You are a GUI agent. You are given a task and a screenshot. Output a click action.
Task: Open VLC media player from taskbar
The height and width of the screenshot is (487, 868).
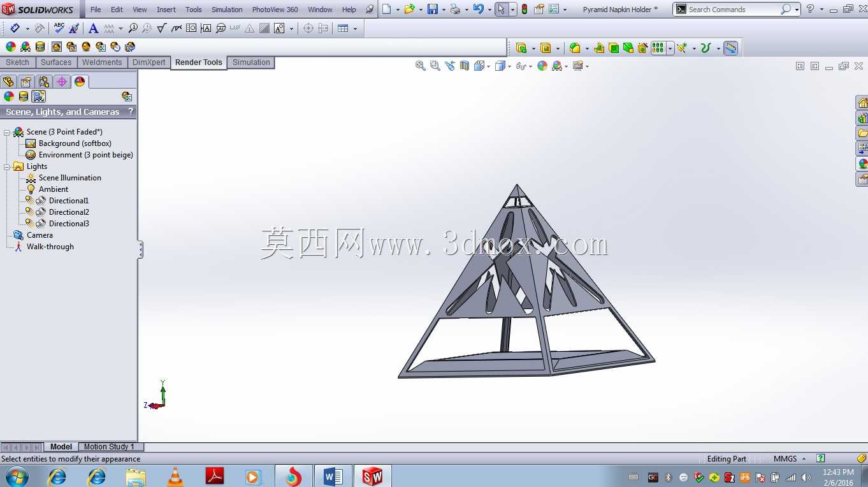pos(175,476)
